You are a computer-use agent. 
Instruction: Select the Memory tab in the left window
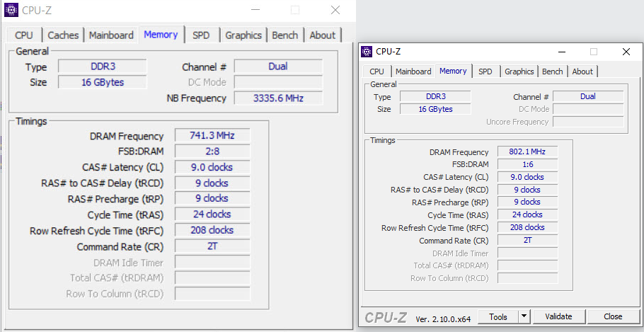point(161,35)
